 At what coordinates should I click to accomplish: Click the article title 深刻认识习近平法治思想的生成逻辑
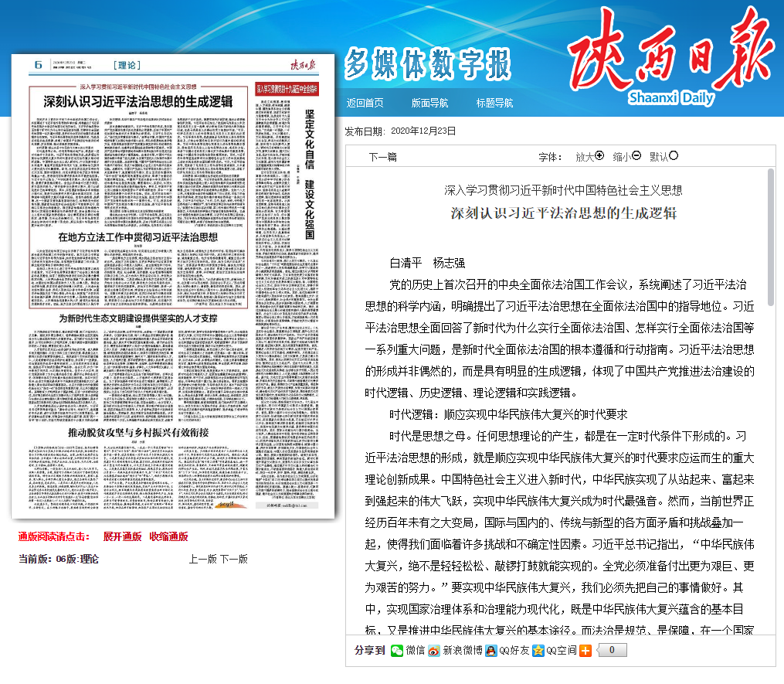(x=564, y=213)
